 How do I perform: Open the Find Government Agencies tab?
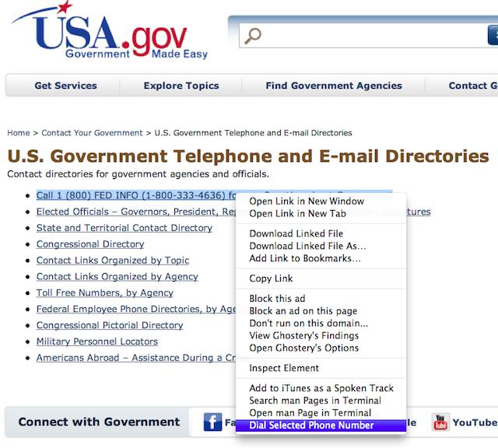pyautogui.click(x=334, y=86)
